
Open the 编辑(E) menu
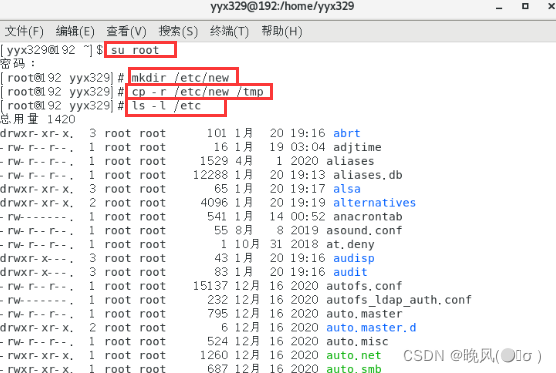click(75, 32)
